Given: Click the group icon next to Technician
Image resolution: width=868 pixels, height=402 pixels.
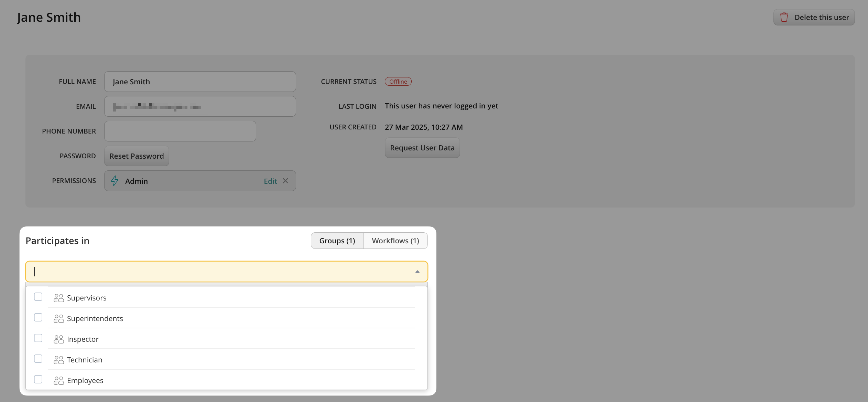Looking at the screenshot, I should (x=58, y=360).
